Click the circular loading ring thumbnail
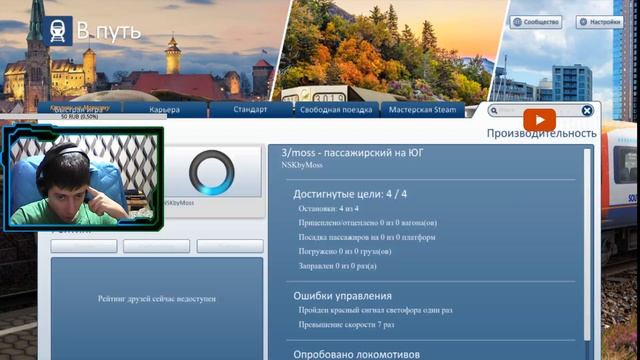 click(212, 173)
